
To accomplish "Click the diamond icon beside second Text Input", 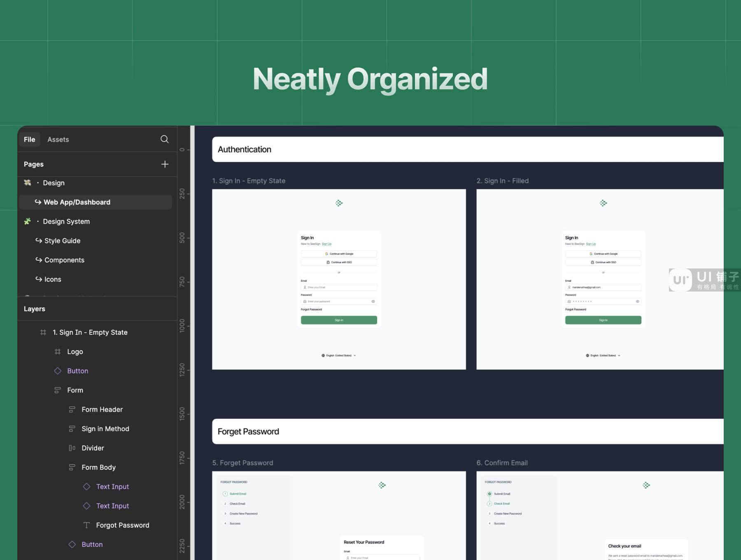I will pos(86,506).
